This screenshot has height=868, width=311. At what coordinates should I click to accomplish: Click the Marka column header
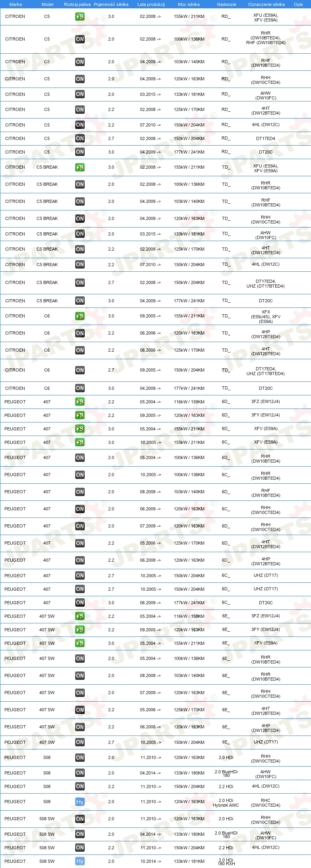(16, 4)
